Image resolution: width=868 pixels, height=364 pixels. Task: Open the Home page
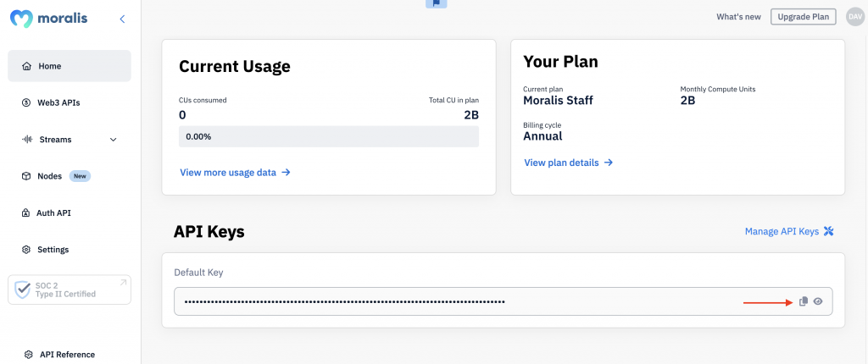pyautogui.click(x=70, y=66)
